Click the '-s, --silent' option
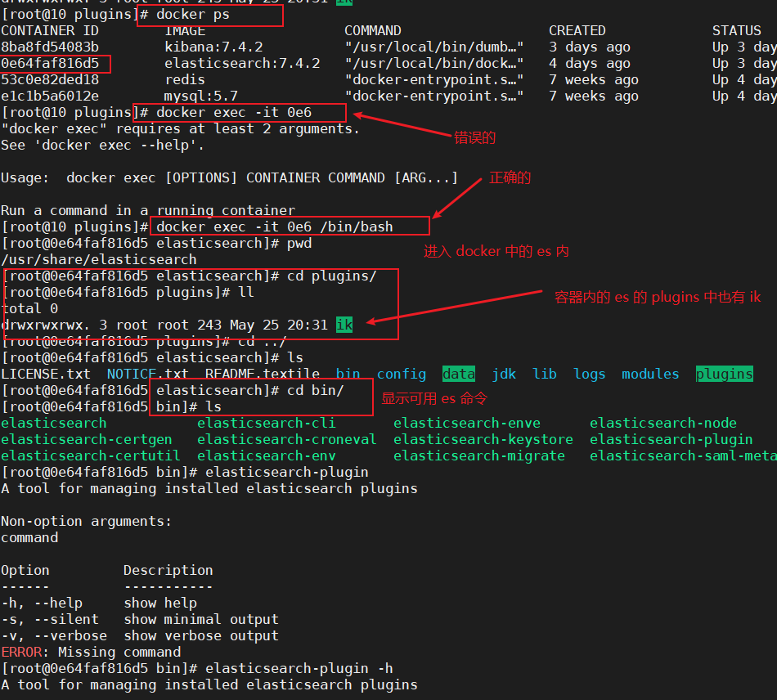Viewport: 777px width, 700px height. [x=50, y=619]
